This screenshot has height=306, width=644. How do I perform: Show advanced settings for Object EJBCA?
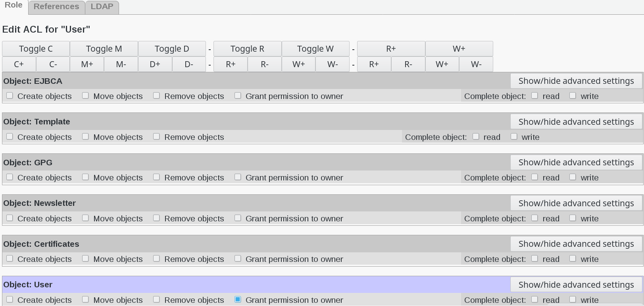point(576,81)
